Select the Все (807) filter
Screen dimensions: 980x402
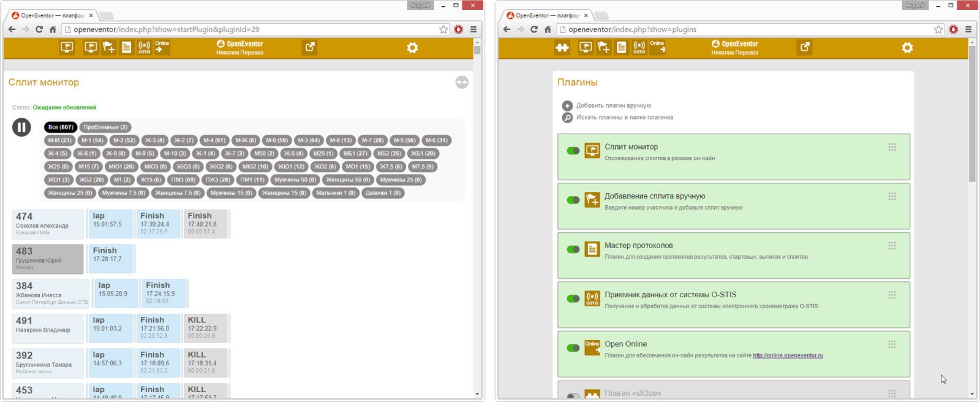(61, 127)
